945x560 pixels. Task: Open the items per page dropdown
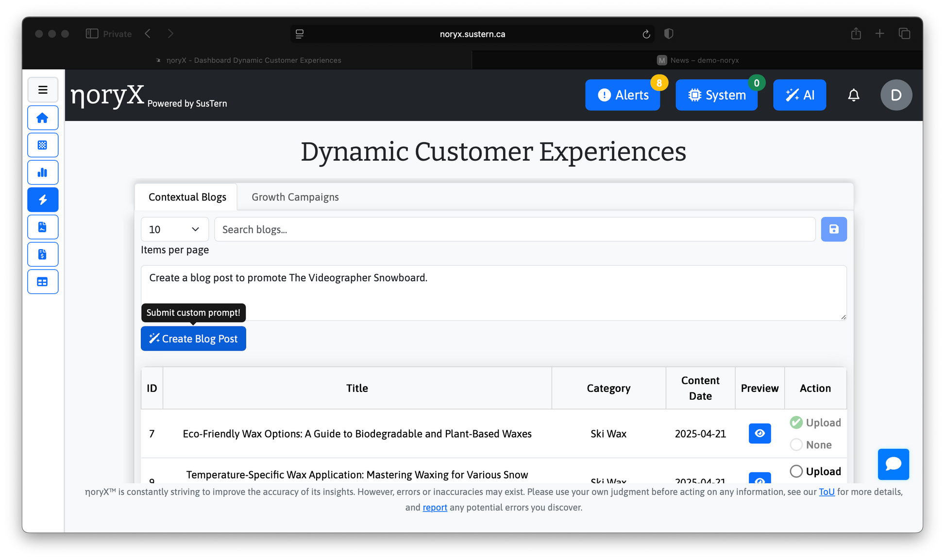tap(175, 229)
